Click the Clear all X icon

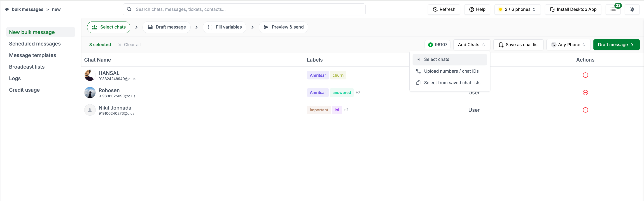point(120,45)
